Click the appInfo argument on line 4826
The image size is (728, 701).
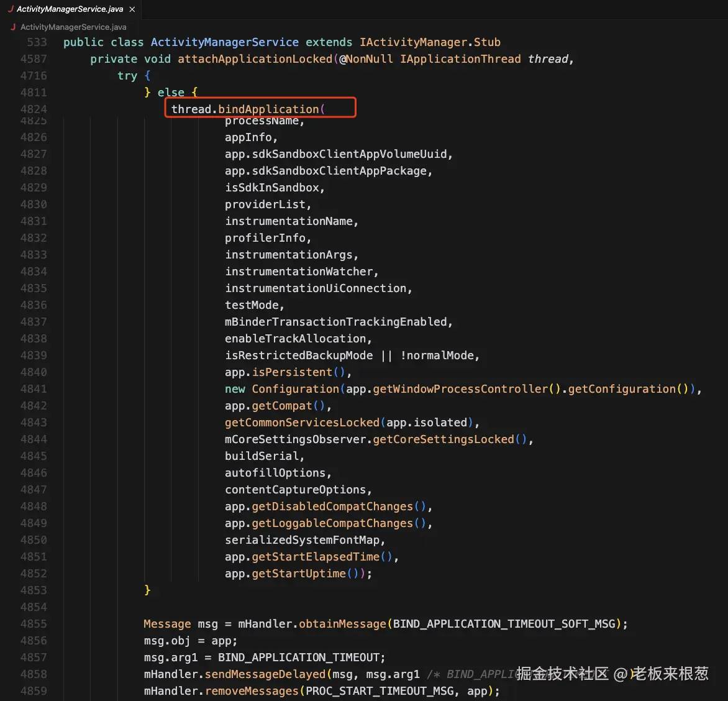pos(248,137)
